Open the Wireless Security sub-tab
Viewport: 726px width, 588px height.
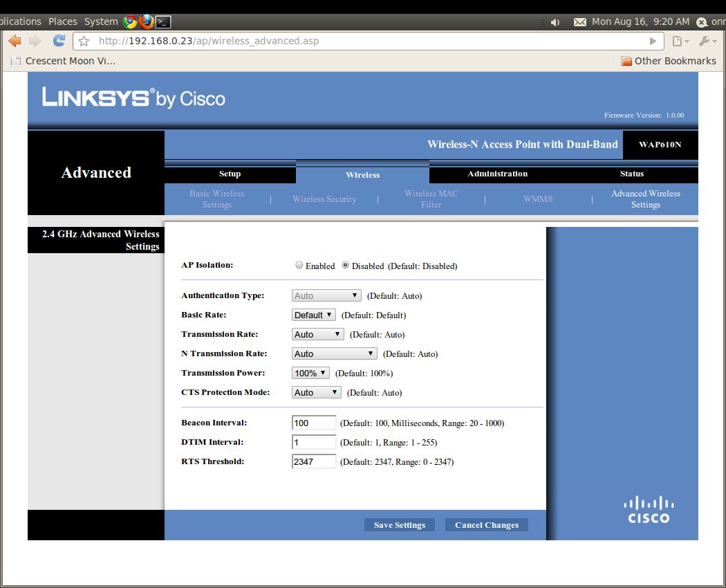tap(324, 199)
